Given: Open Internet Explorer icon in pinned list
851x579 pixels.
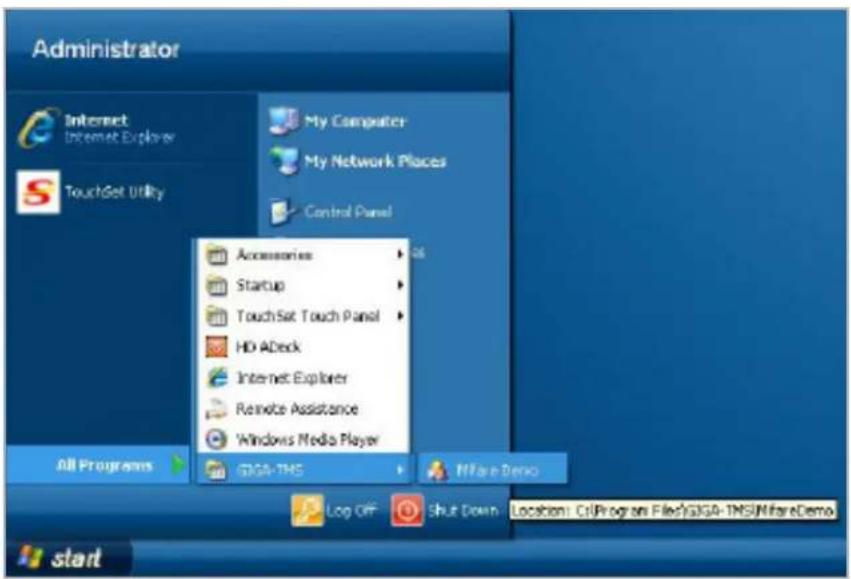Looking at the screenshot, I should point(38,128).
